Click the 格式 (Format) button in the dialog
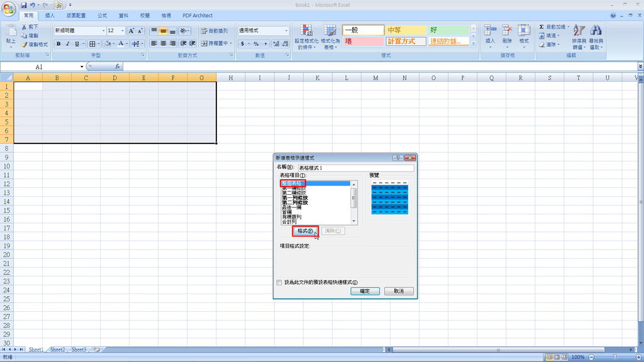The height and width of the screenshot is (362, 644). (x=305, y=231)
